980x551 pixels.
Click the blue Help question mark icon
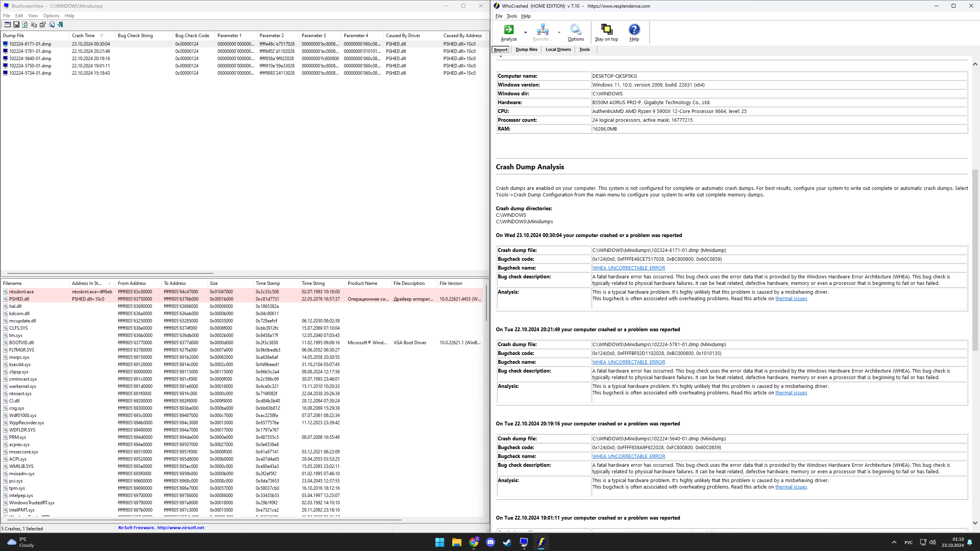634,33
